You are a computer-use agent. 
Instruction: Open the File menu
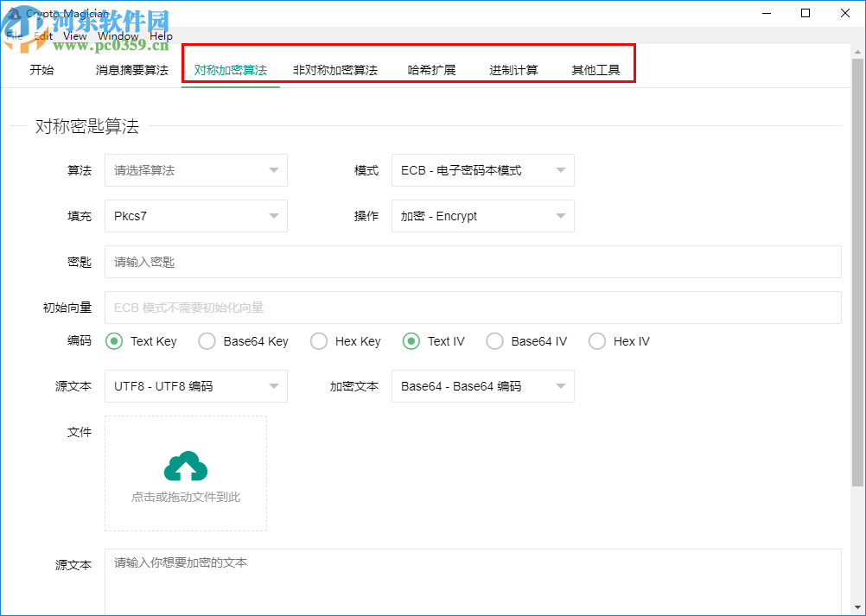(14, 35)
